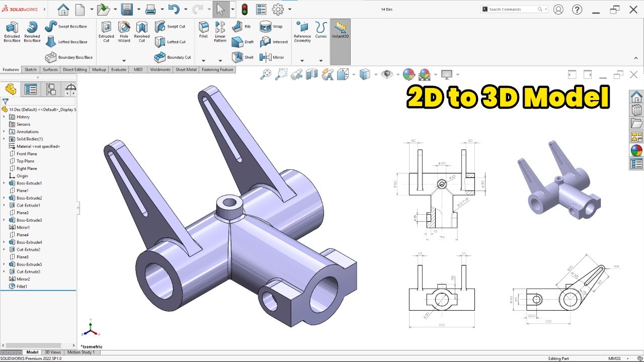Image resolution: width=644 pixels, height=362 pixels.
Task: Open the Options gear icon
Action: [278, 9]
